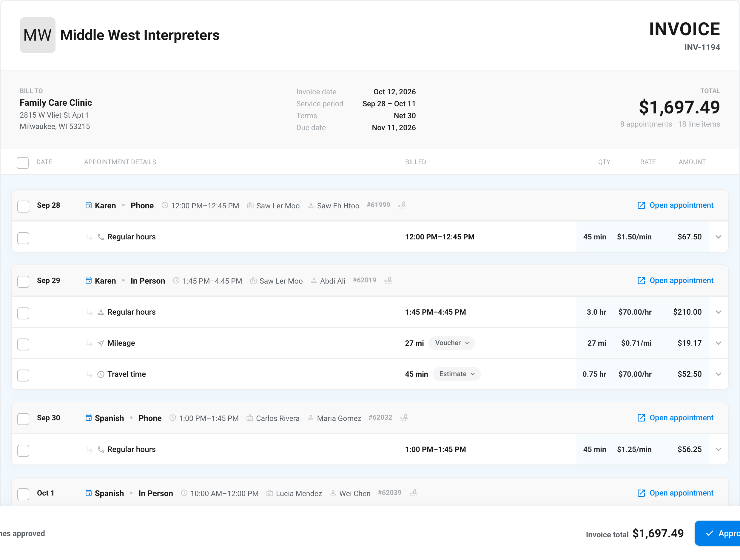Click the Sep 30 Regular hours checkbox

[x=23, y=451]
